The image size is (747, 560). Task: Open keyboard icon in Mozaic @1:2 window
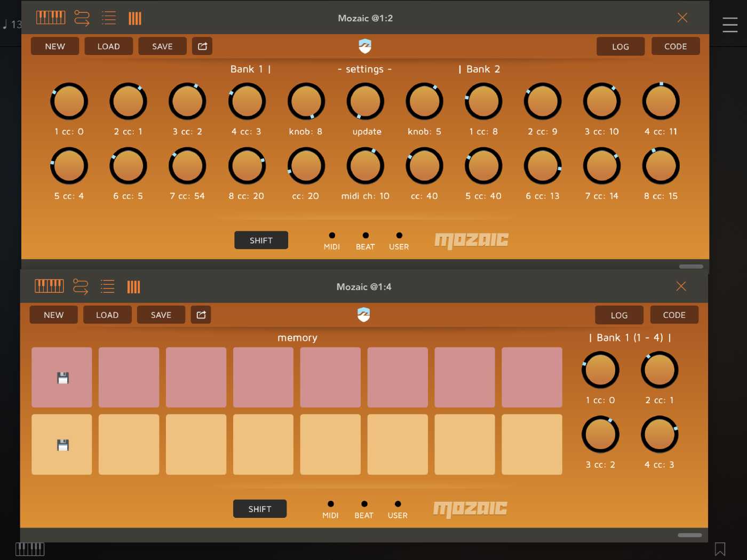(x=51, y=18)
